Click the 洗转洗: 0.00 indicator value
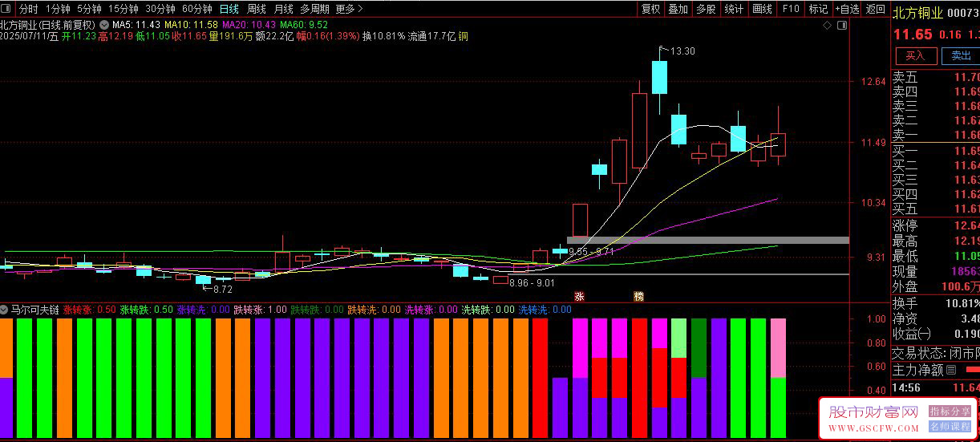 pyautogui.click(x=545, y=309)
